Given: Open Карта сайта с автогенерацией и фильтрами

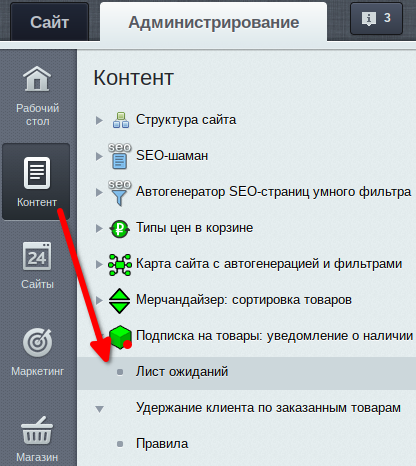Looking at the screenshot, I should pos(269,264).
